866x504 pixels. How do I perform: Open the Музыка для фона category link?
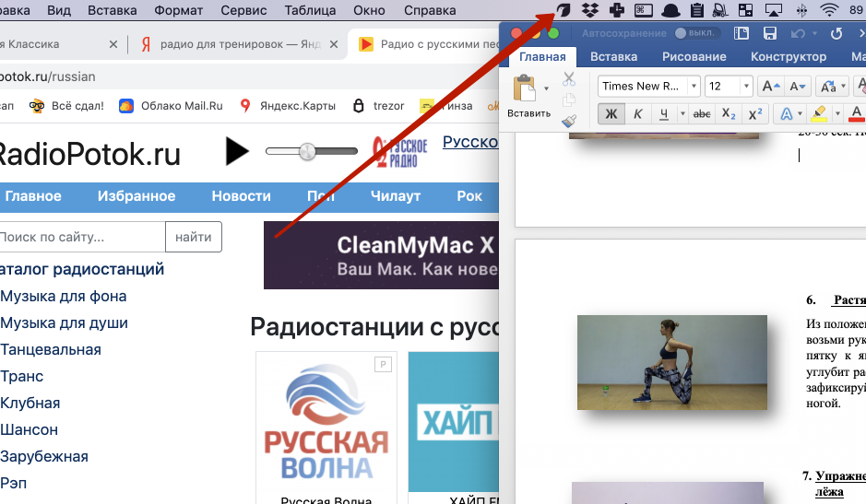(x=64, y=297)
